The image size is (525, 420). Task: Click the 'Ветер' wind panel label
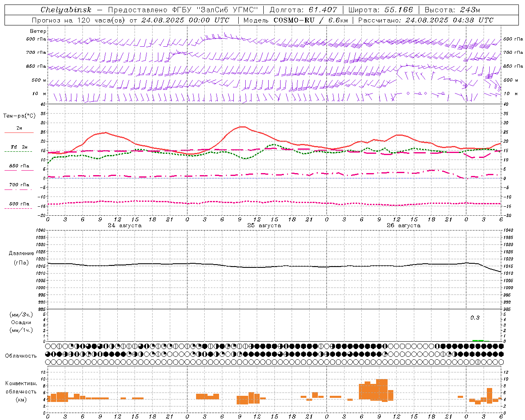click(38, 31)
